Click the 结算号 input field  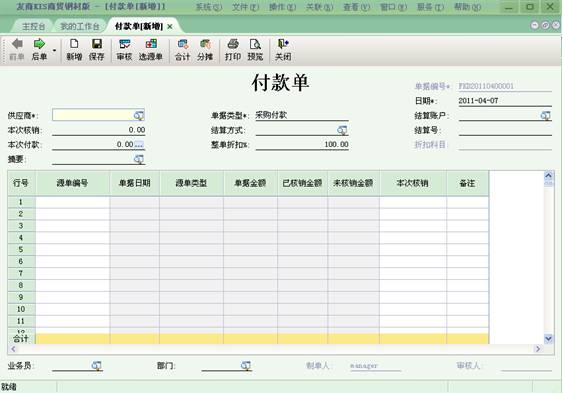tap(505, 130)
